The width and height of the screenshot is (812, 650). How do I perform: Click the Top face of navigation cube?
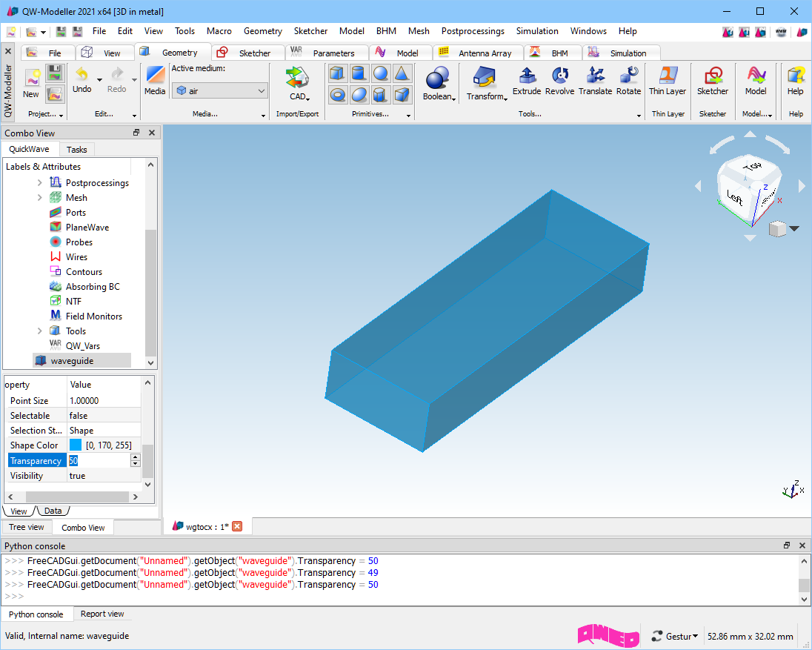click(753, 167)
